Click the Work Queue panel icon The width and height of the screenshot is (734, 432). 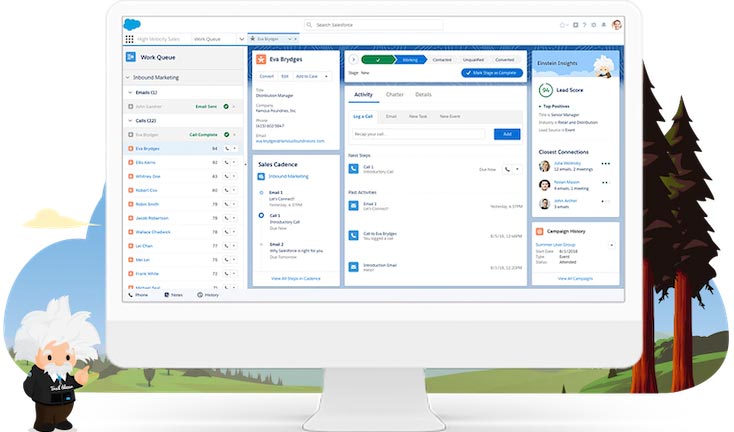coord(131,57)
